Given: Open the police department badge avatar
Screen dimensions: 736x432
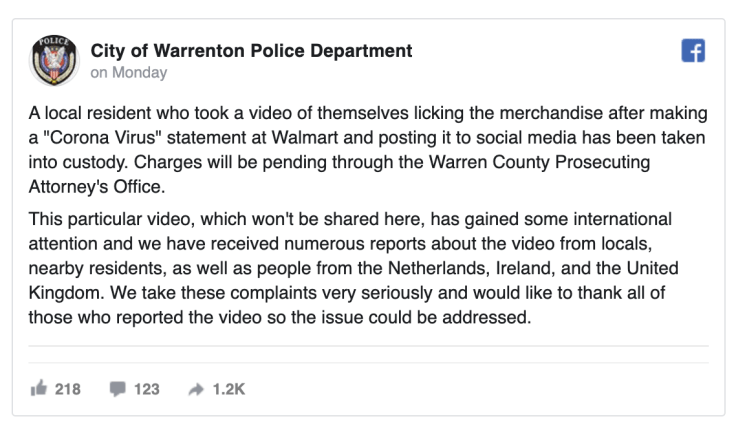Looking at the screenshot, I should 54,60.
